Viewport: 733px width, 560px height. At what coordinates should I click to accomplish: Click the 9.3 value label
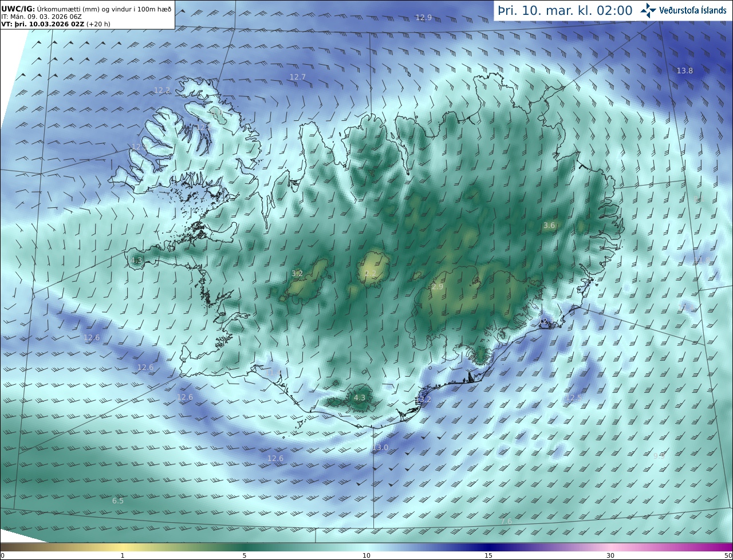pyautogui.click(x=659, y=456)
